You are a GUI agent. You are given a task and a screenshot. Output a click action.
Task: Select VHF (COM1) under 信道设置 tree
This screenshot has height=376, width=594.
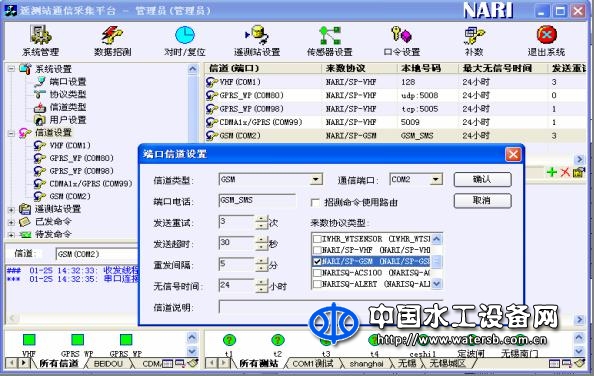(x=70, y=145)
